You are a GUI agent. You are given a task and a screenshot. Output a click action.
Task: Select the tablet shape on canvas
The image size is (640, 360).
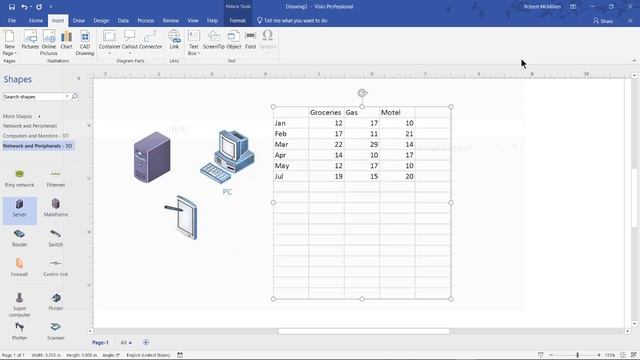click(x=181, y=218)
